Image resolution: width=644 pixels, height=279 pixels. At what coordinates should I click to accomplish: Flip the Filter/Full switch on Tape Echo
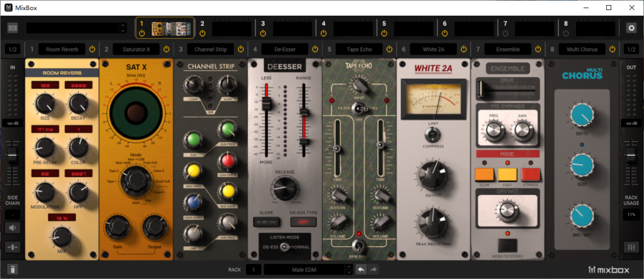(x=358, y=108)
